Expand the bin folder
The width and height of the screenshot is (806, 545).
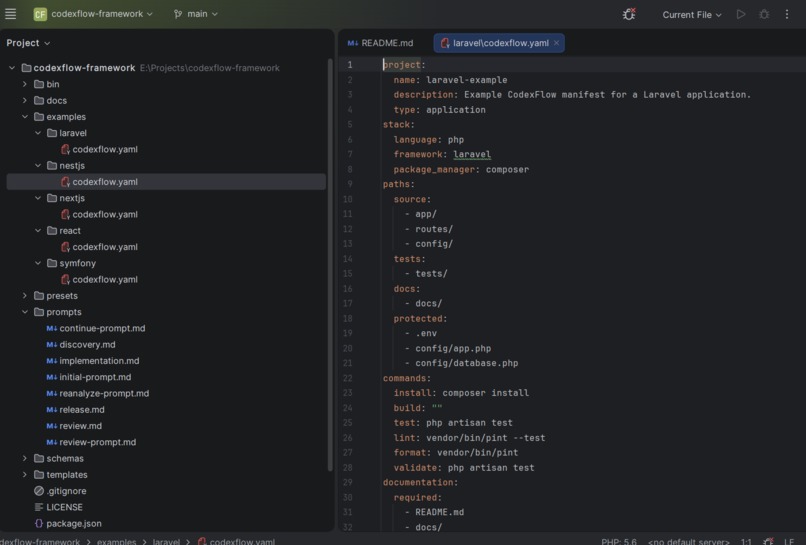[25, 84]
